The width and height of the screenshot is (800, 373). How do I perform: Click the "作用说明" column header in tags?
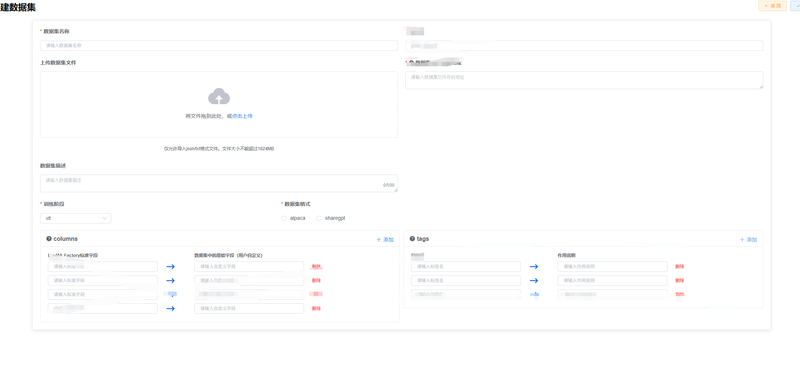pyautogui.click(x=567, y=255)
